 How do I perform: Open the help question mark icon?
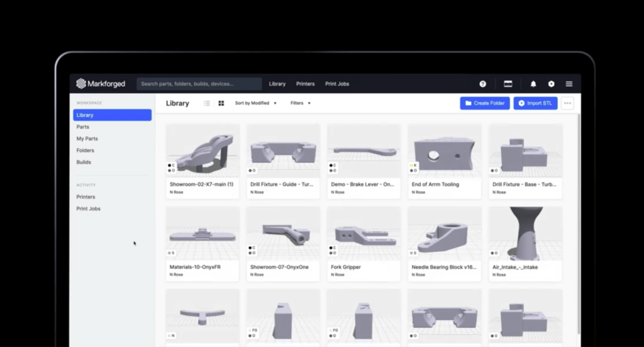(x=482, y=84)
